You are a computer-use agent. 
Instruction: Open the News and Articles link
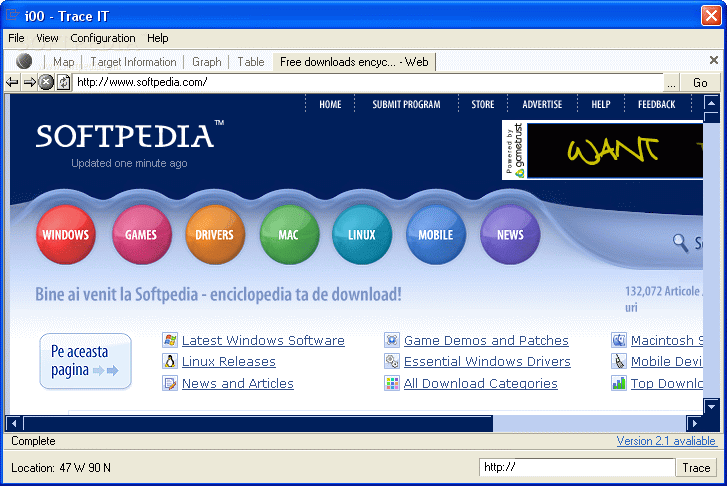(238, 384)
